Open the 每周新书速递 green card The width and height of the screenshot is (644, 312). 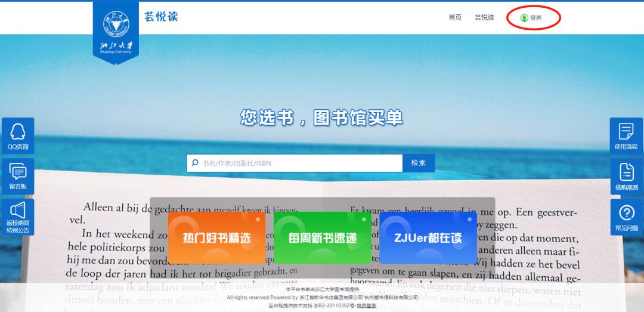pyautogui.click(x=322, y=237)
